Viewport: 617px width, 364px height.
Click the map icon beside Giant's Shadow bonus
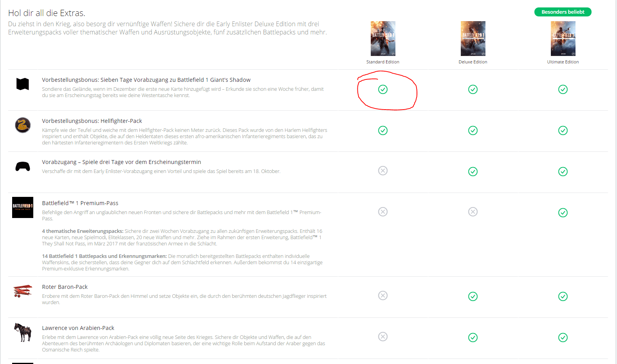click(x=23, y=84)
